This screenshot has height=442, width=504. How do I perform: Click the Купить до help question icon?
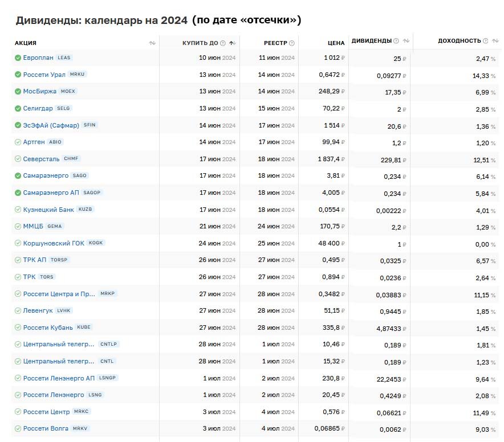coord(223,43)
